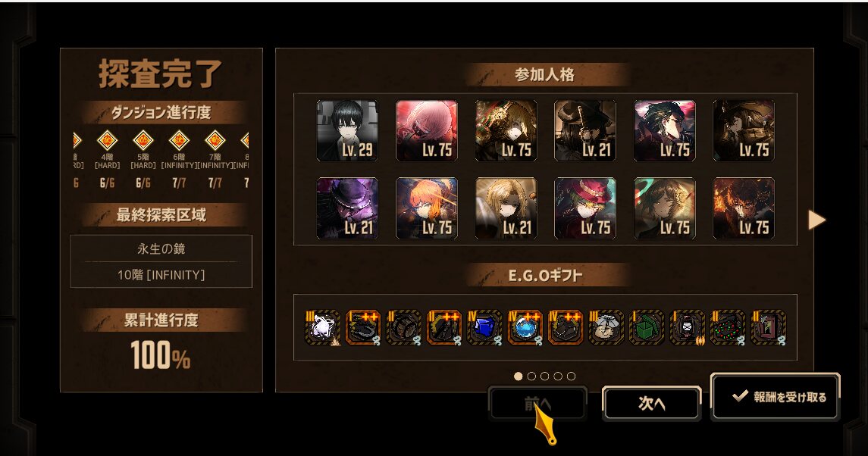Select the white glowing orb E.G.O gift
868x456 pixels.
coord(322,328)
